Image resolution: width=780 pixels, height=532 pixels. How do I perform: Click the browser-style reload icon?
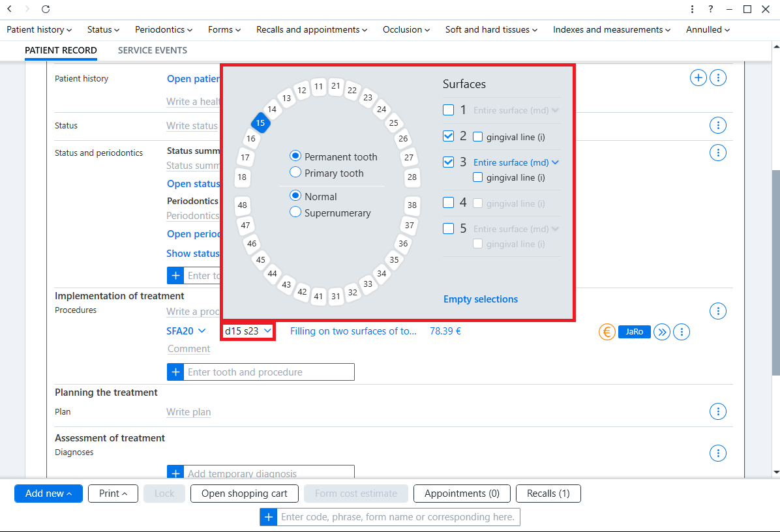point(45,9)
